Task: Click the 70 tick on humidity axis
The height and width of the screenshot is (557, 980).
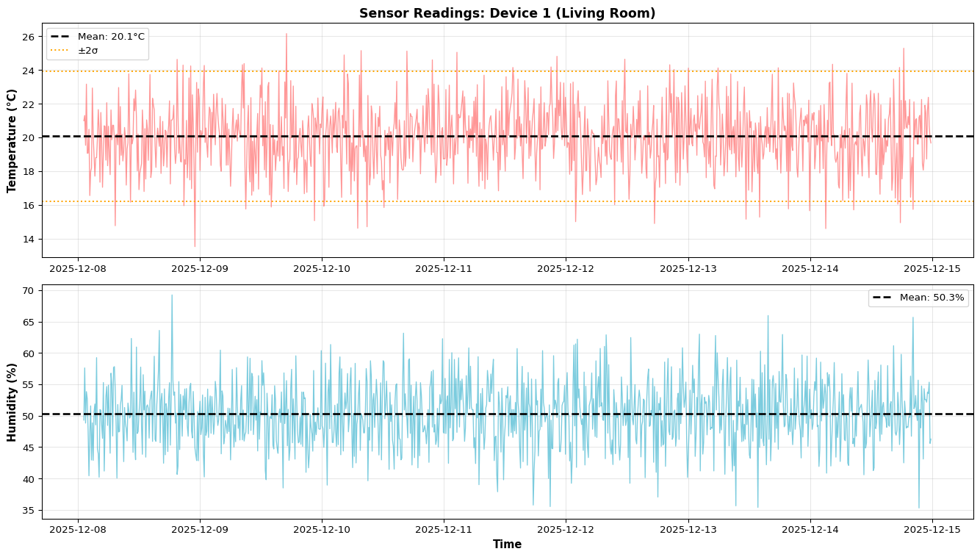Action: pos(29,291)
